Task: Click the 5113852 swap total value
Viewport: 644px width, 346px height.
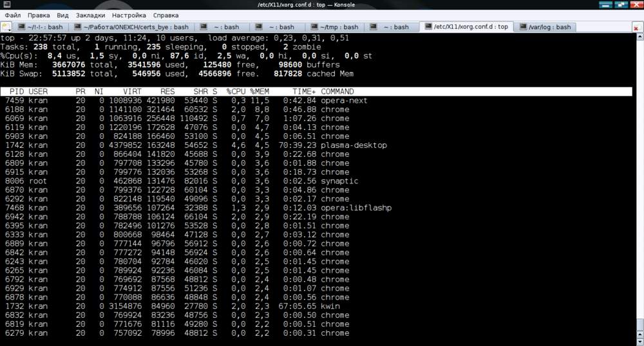Action: [69, 74]
